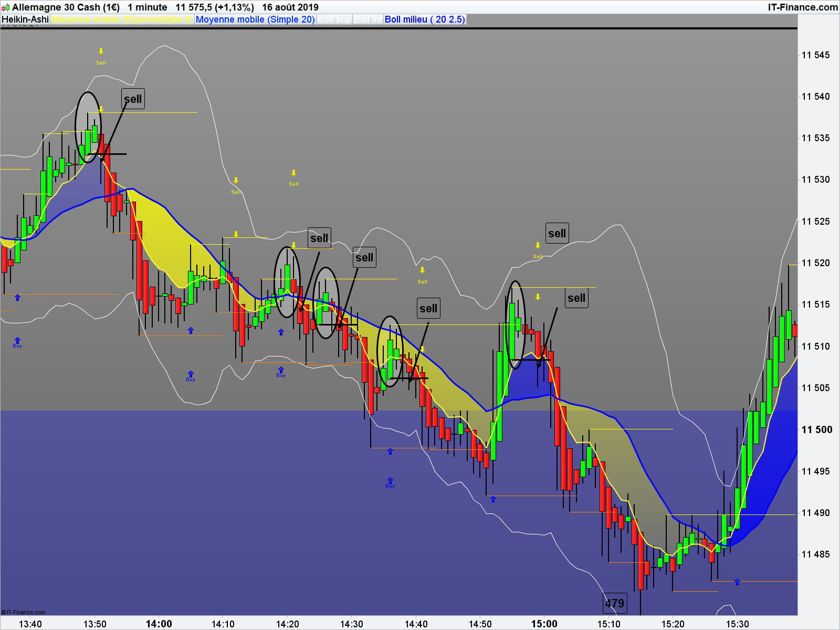
Task: Click the Boll sup indicator label
Action: [x=334, y=19]
